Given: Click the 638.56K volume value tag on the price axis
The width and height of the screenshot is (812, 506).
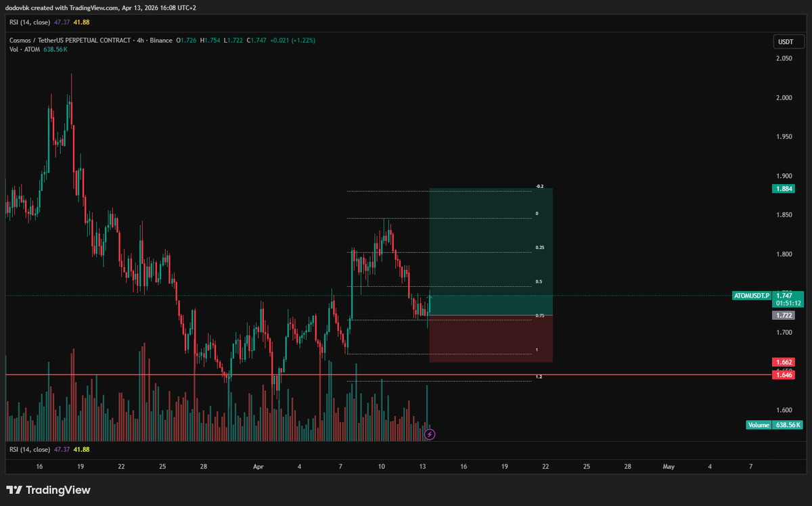Looking at the screenshot, I should 788,425.
